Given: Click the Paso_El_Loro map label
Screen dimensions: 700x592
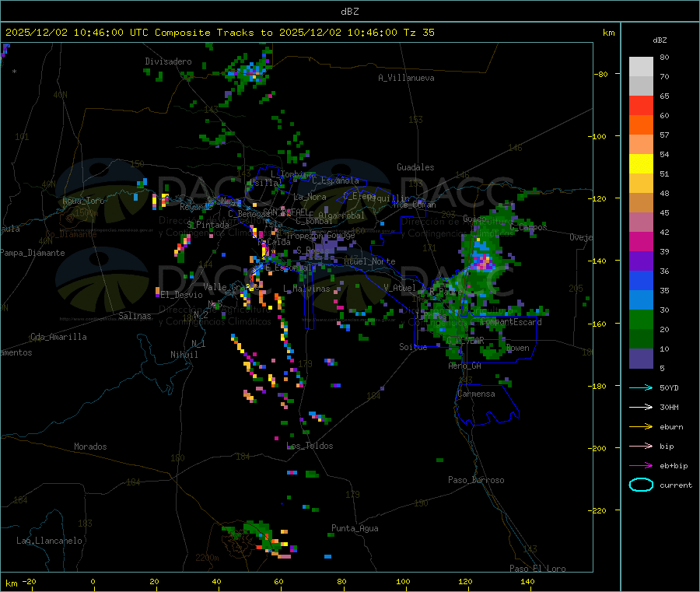Looking at the screenshot, I should pos(538,569).
